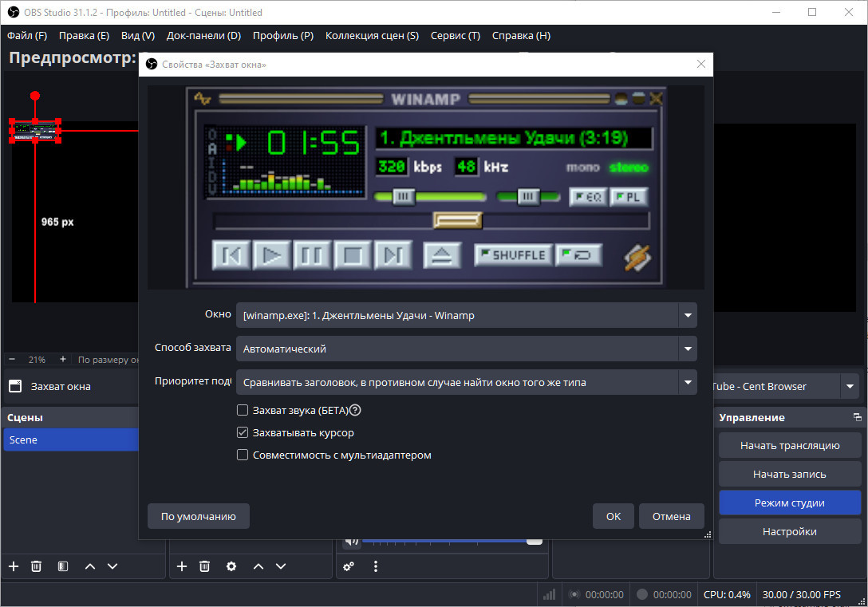Move scene down with the arrow icon
868x607 pixels.
112,566
